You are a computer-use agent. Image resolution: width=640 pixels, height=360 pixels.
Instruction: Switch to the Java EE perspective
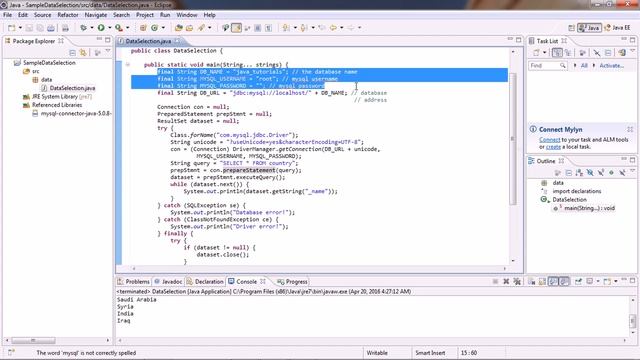tap(617, 28)
